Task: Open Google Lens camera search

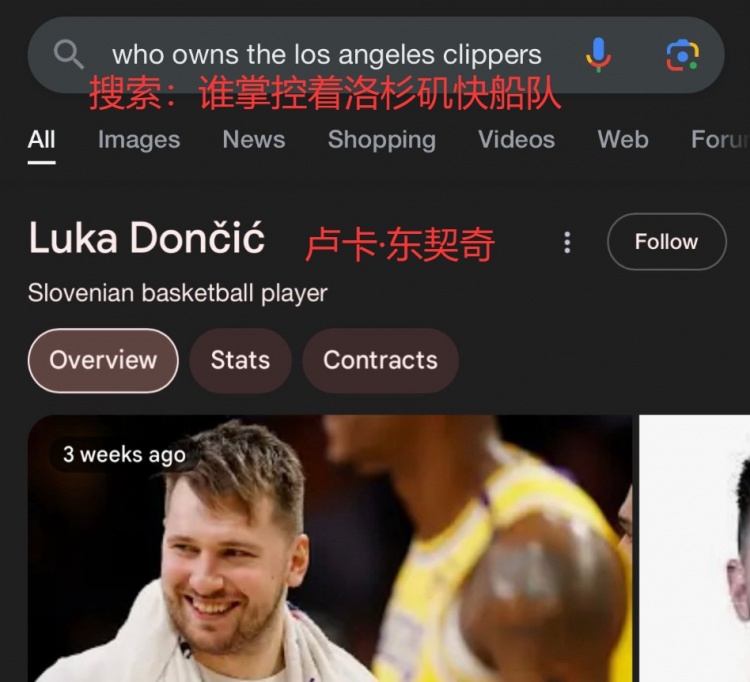Action: (683, 55)
